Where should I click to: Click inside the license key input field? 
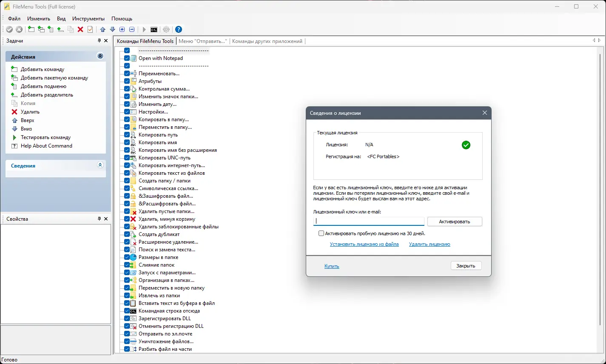click(368, 221)
